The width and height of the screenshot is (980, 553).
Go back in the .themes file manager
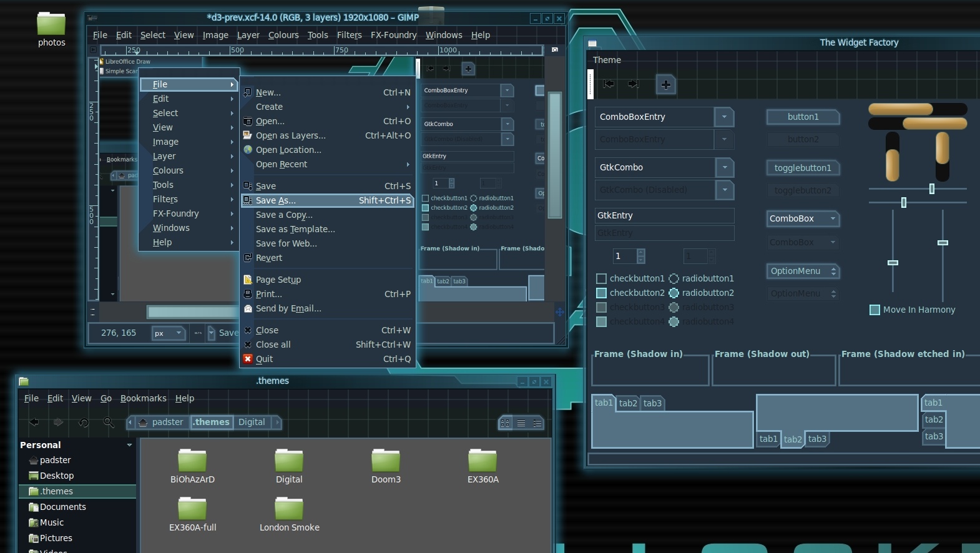[34, 423]
